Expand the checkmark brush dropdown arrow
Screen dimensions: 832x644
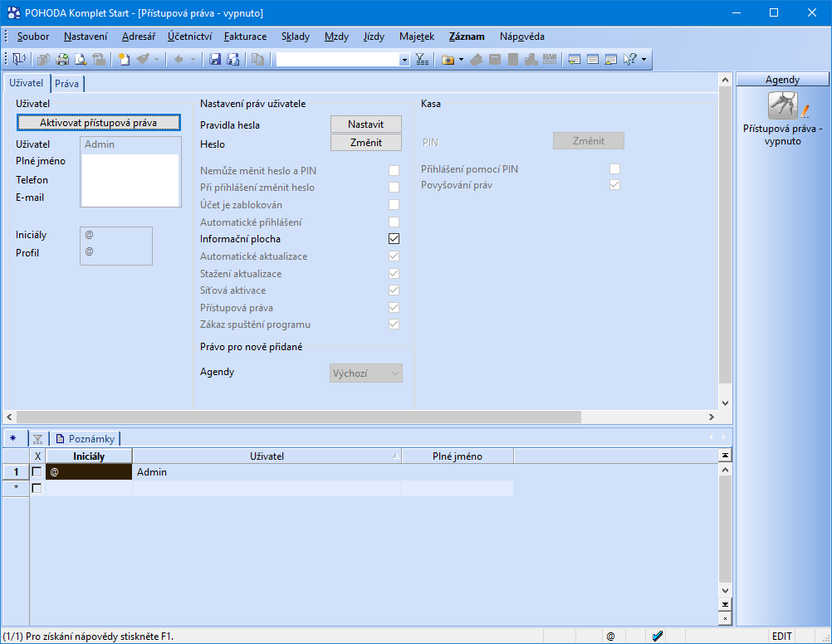pos(157,60)
